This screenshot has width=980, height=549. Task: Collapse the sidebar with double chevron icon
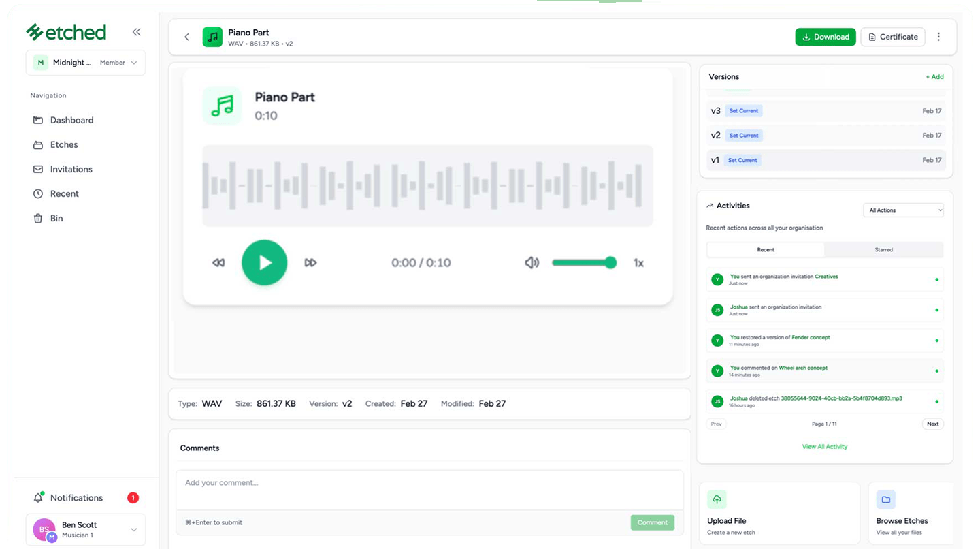[137, 32]
